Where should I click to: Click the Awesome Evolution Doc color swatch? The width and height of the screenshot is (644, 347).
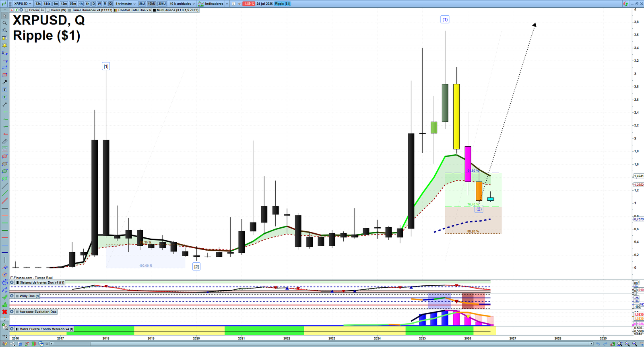pos(17,312)
